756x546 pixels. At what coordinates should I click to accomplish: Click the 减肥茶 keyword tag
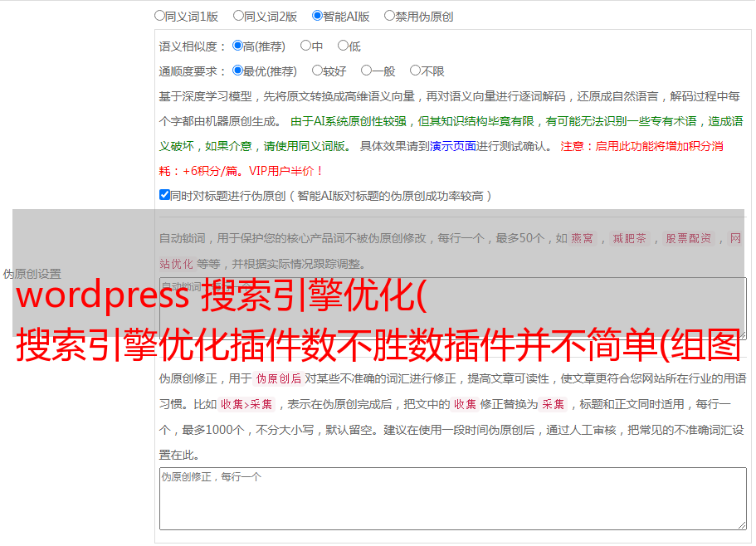[x=629, y=238]
